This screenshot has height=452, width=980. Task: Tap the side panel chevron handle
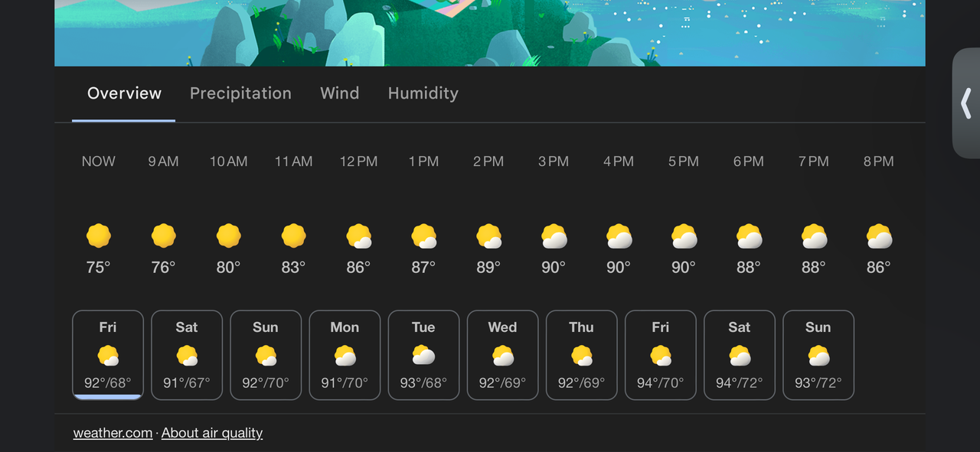(x=966, y=102)
